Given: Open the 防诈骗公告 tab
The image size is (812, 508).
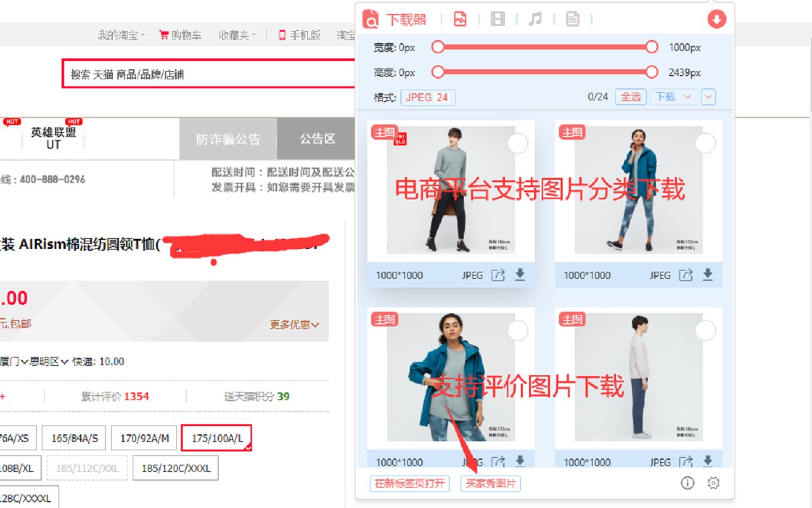Looking at the screenshot, I should pos(228,138).
